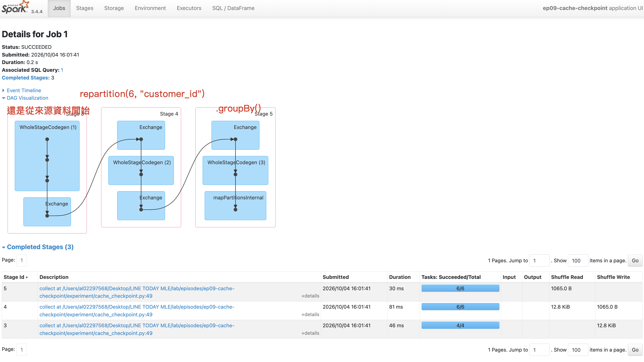
Task: Click WholeStageCodegen (2) node in Stage 4
Action: [141, 170]
